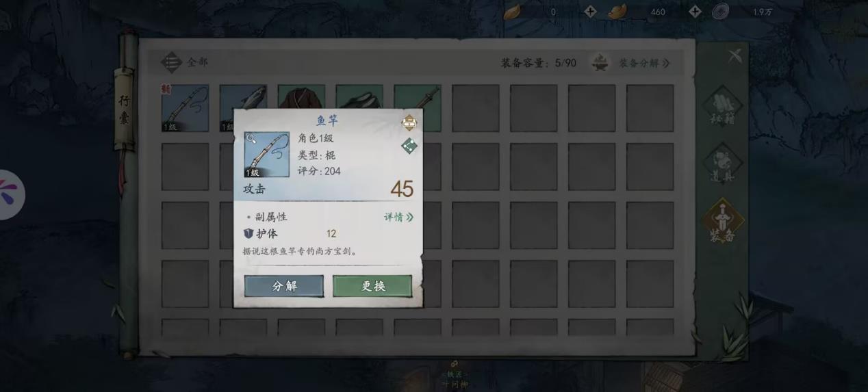This screenshot has height=392, width=868.
Task: Click plus button beside 460 gold ingots
Action: pos(695,11)
